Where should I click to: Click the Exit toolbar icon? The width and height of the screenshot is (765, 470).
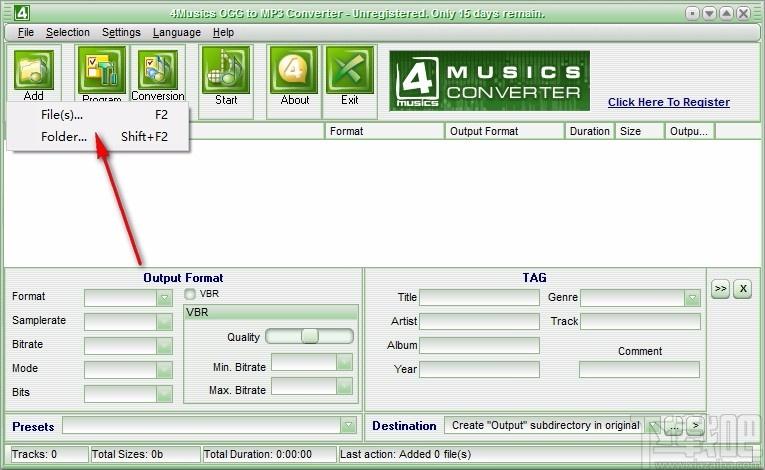(350, 70)
